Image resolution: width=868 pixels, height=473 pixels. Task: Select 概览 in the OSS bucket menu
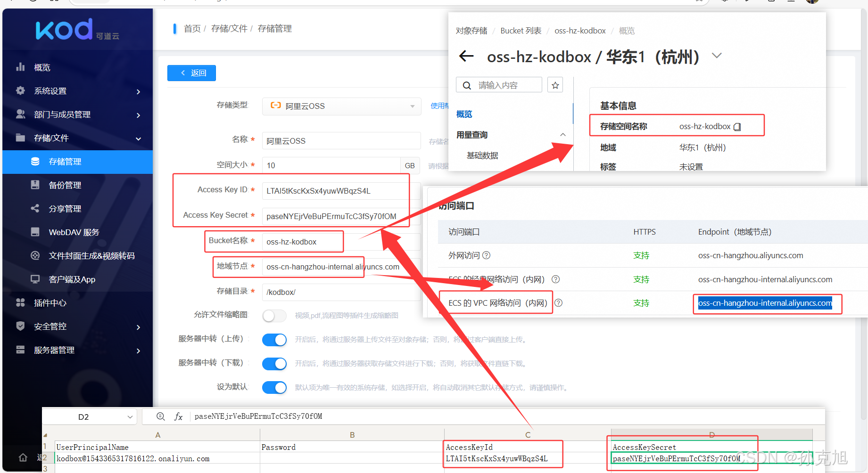coord(464,114)
